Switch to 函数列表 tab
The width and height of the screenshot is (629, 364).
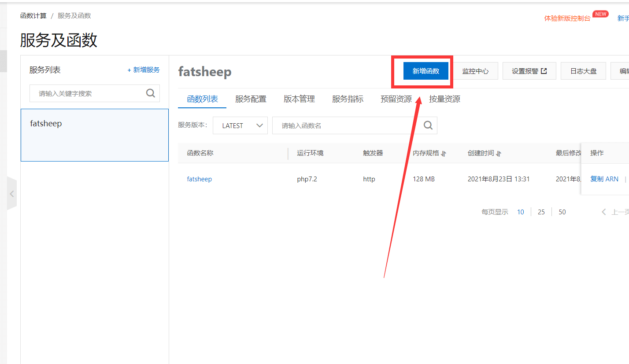click(203, 99)
